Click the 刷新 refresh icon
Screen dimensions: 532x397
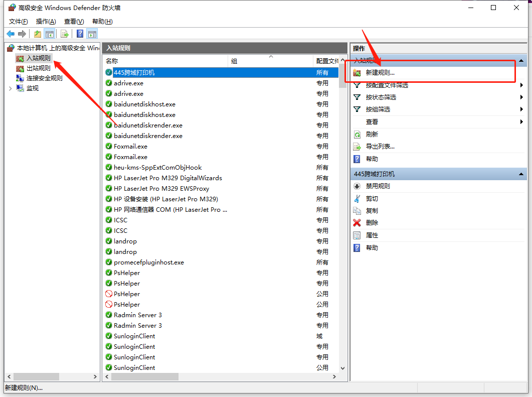(358, 135)
